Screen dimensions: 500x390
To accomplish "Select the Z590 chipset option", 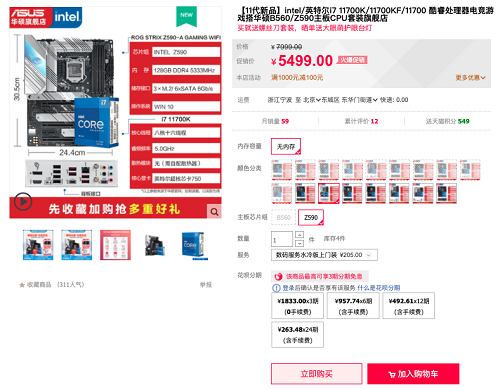I will pos(311,218).
